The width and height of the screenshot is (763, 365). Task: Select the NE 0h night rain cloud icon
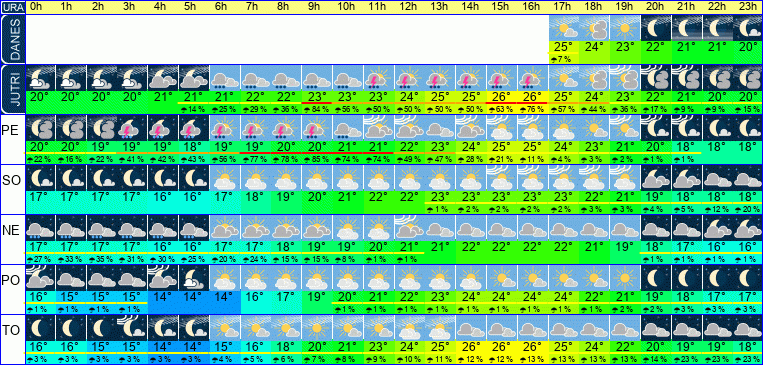(x=40, y=228)
